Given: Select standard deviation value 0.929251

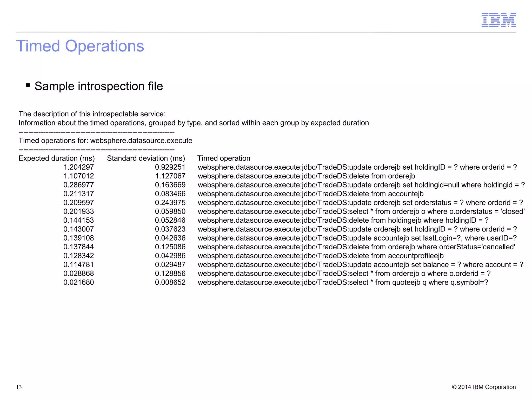Looking at the screenshot, I should coord(170,167).
